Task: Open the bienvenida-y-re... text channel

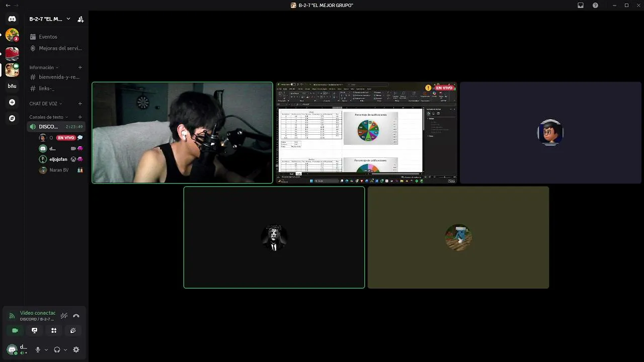Action: (55, 77)
